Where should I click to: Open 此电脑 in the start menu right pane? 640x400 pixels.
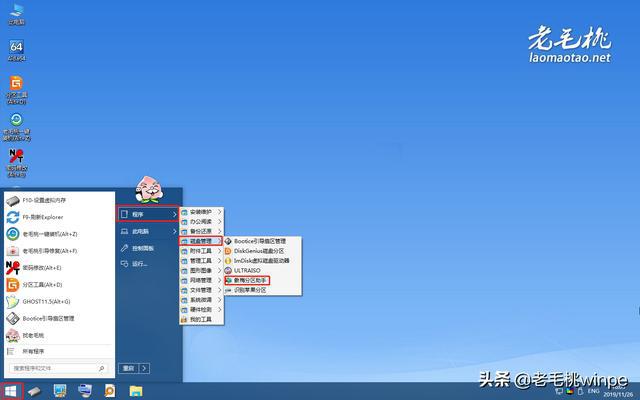(148, 231)
